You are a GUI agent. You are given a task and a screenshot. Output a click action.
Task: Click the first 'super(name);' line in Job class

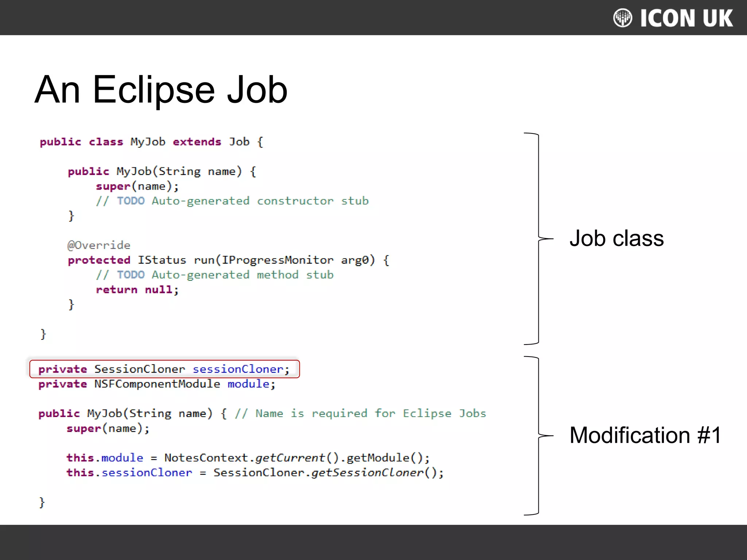pos(138,186)
